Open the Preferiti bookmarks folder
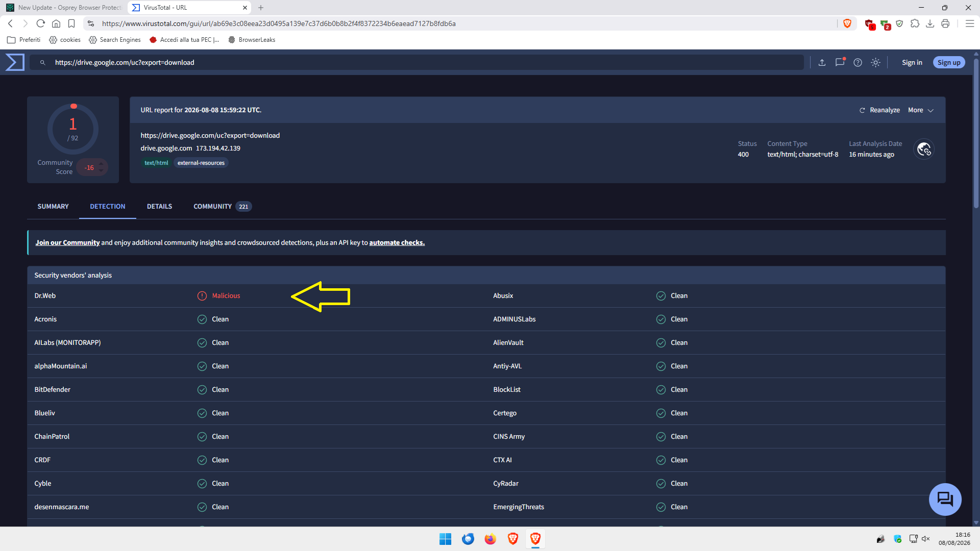This screenshot has width=980, height=551. click(23, 40)
